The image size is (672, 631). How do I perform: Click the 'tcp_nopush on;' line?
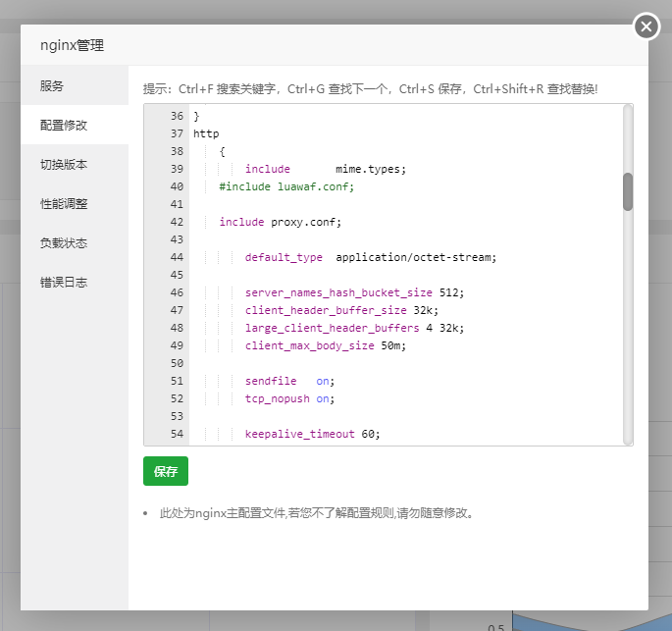(289, 398)
